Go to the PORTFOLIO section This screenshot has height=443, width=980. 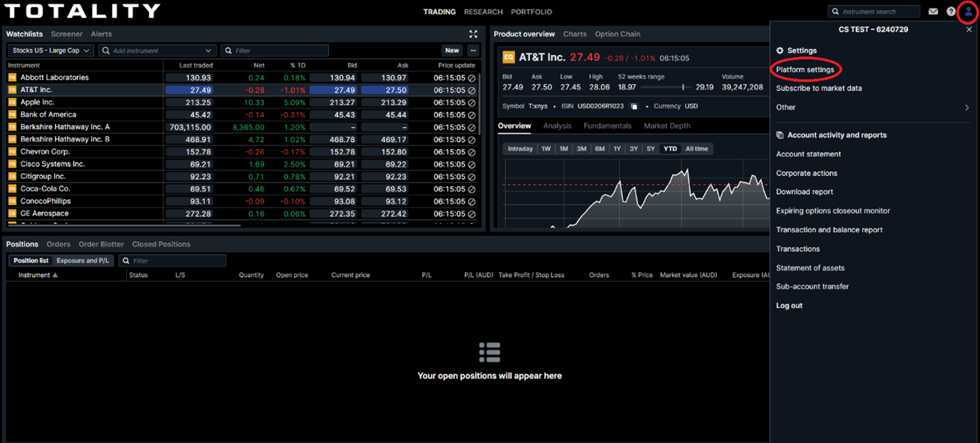coord(532,12)
